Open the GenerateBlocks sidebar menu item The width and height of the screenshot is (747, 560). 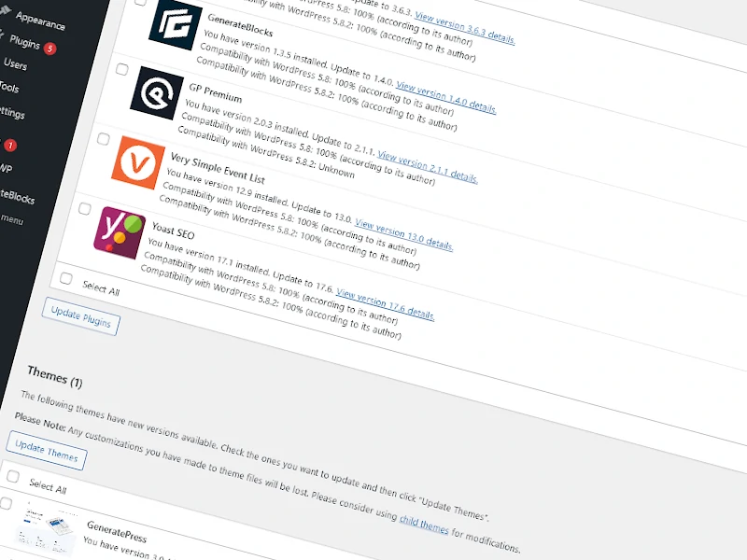(x=17, y=196)
